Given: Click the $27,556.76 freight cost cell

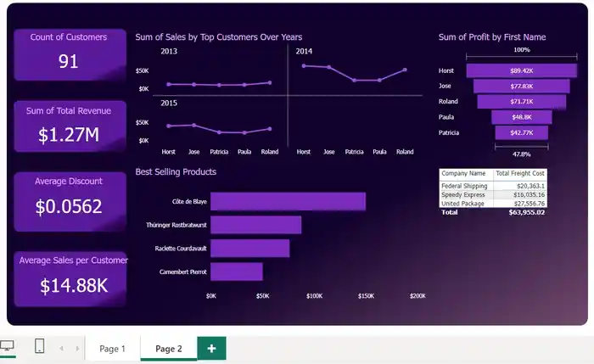Looking at the screenshot, I should click(x=530, y=204).
